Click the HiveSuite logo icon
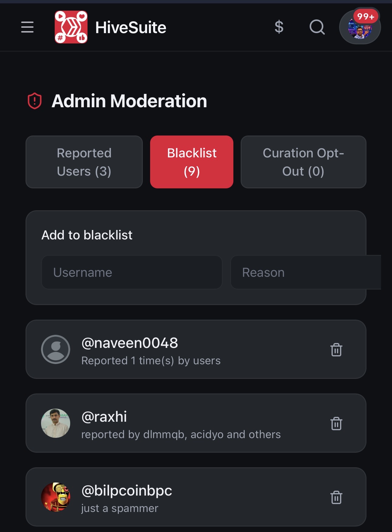Screen dimensions: 392x532 coord(71,27)
